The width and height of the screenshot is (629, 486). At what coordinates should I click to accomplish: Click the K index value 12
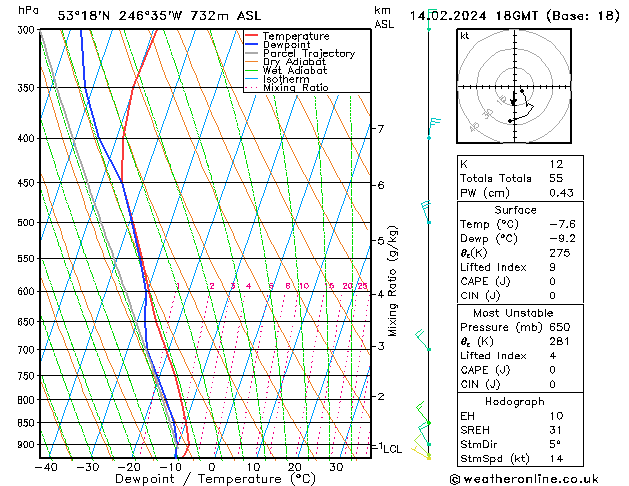click(556, 164)
